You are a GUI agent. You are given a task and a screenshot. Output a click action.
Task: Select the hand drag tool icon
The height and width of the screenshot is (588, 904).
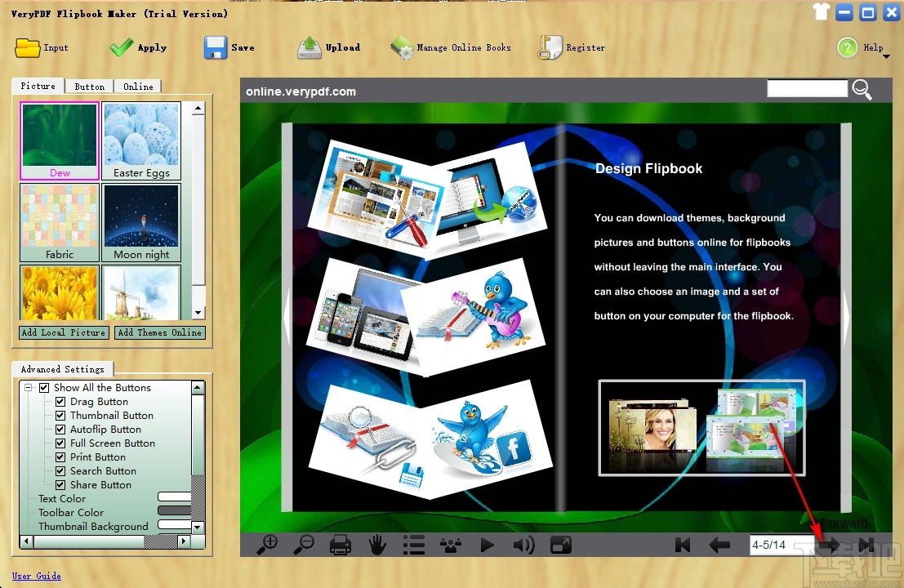pos(376,544)
